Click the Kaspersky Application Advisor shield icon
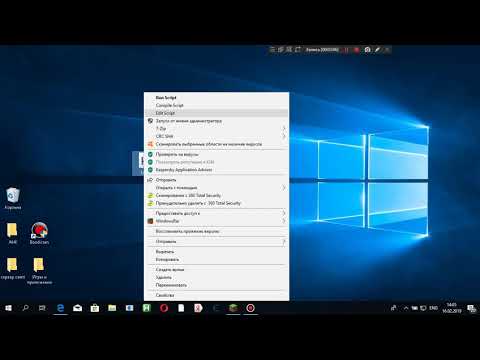Viewport: 480px width, 360px height. 150,170
